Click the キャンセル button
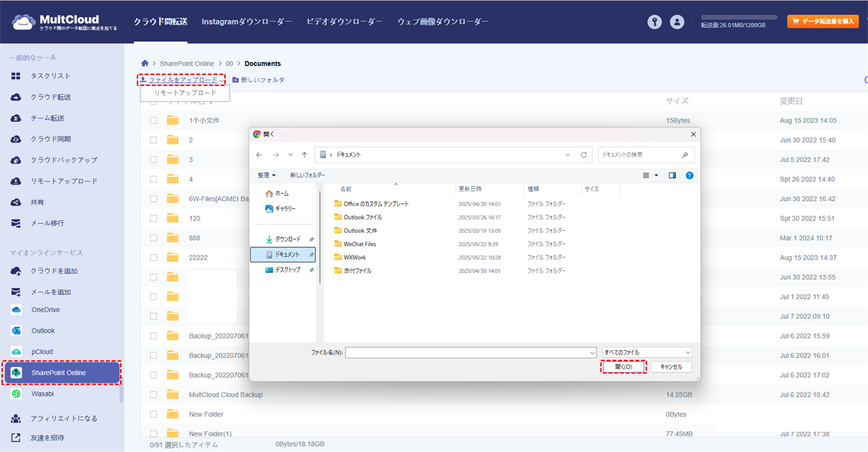This screenshot has height=452, width=868. (671, 367)
